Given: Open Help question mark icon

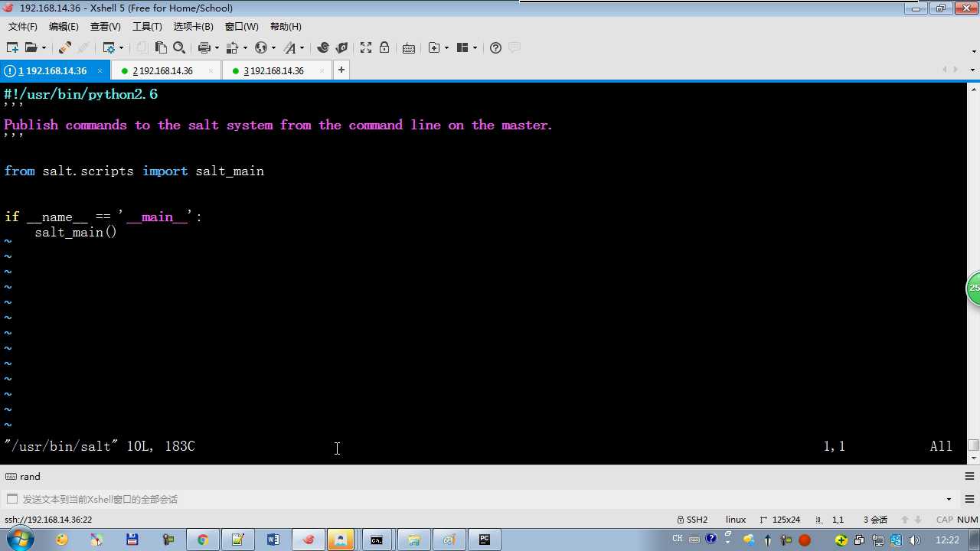Looking at the screenshot, I should 495,47.
